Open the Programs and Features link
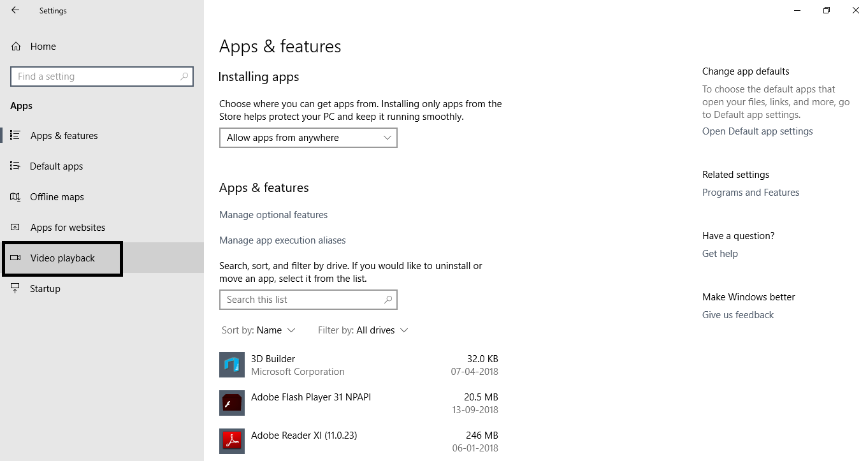Viewport: 868px width, 461px height. [x=751, y=193]
